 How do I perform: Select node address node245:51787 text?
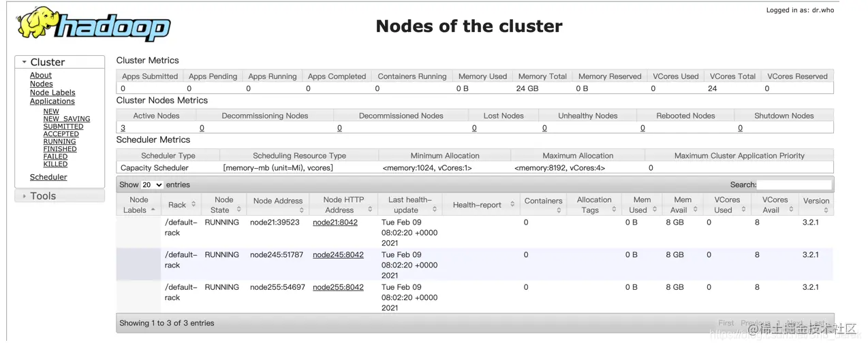(277, 255)
